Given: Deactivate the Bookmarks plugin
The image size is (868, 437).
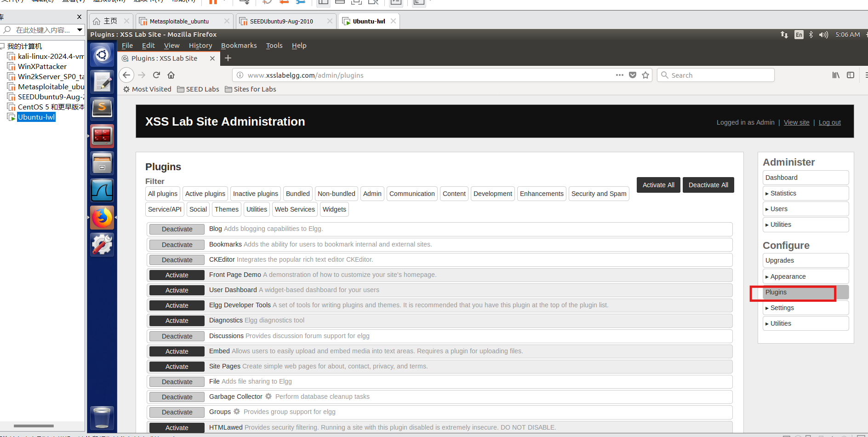Looking at the screenshot, I should coord(177,245).
